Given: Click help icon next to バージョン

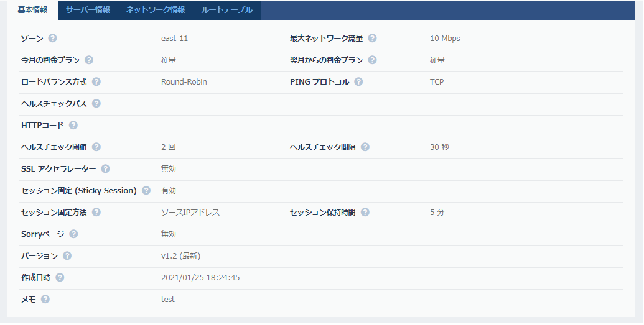Looking at the screenshot, I should pyautogui.click(x=67, y=256).
